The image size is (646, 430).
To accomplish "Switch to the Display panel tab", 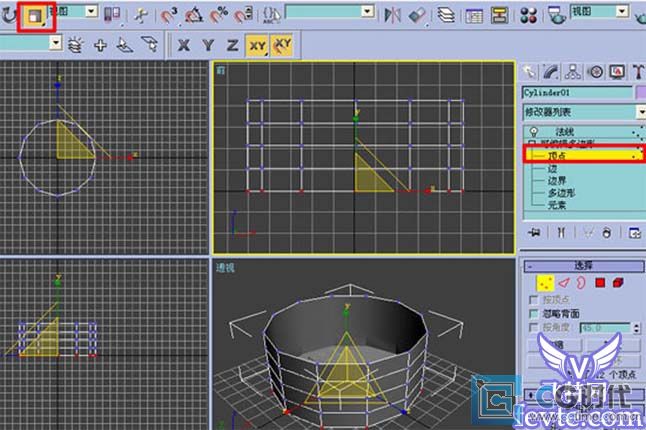I will tap(617, 72).
